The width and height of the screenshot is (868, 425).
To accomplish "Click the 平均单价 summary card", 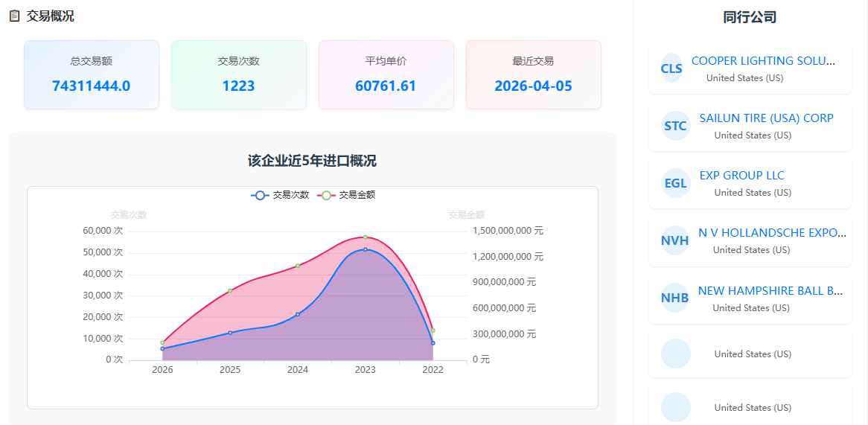I will click(x=386, y=74).
